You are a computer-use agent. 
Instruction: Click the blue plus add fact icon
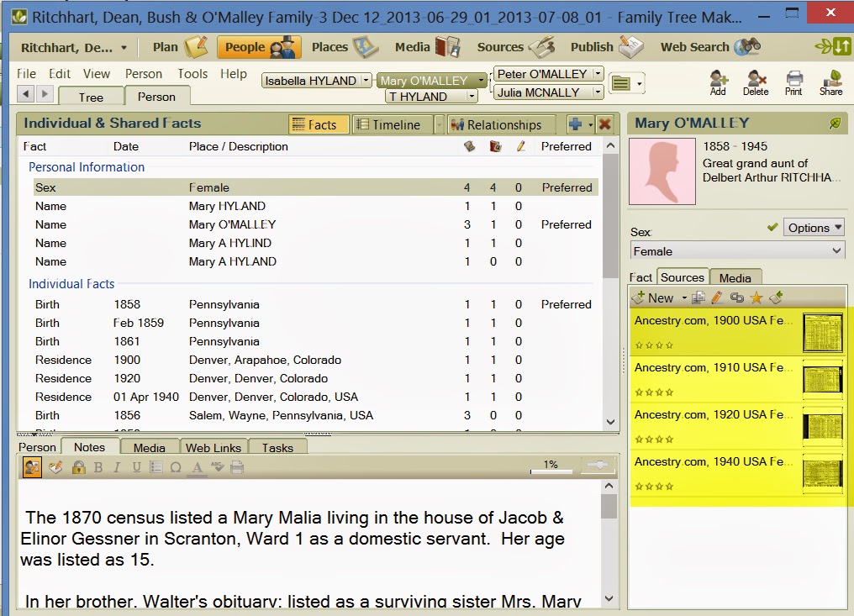(575, 124)
